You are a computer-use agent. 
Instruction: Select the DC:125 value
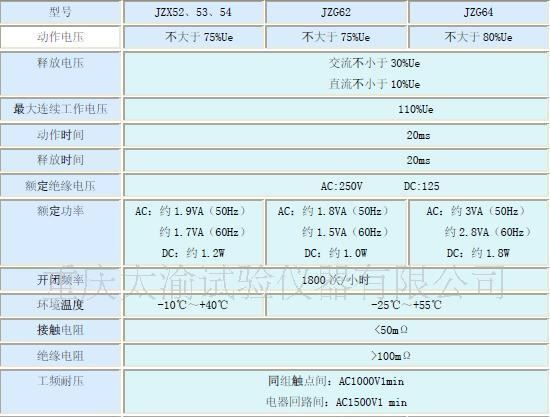[421, 186]
